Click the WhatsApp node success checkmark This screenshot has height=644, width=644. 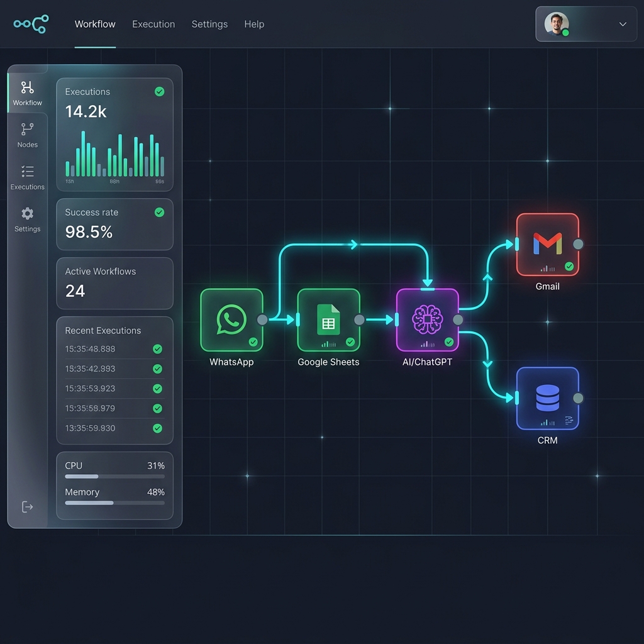point(253,341)
